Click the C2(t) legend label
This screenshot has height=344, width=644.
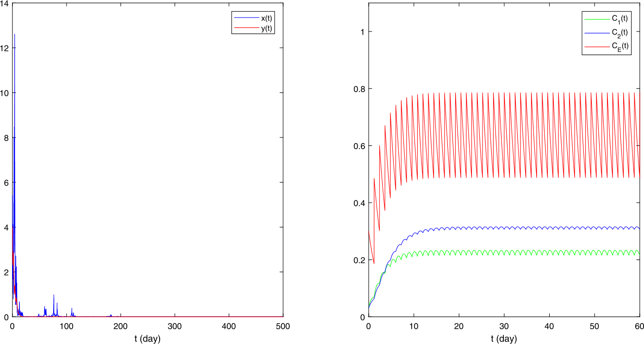coord(619,32)
